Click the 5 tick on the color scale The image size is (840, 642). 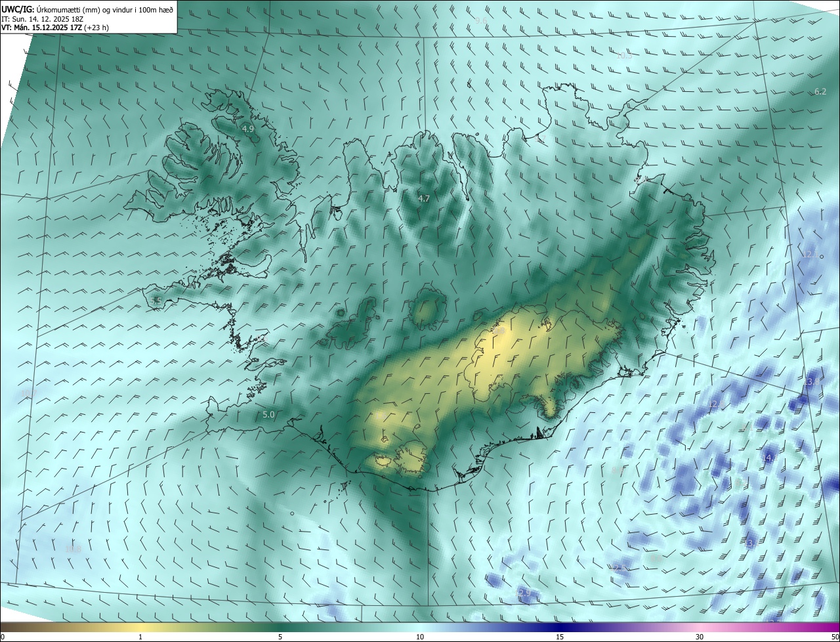click(x=280, y=637)
